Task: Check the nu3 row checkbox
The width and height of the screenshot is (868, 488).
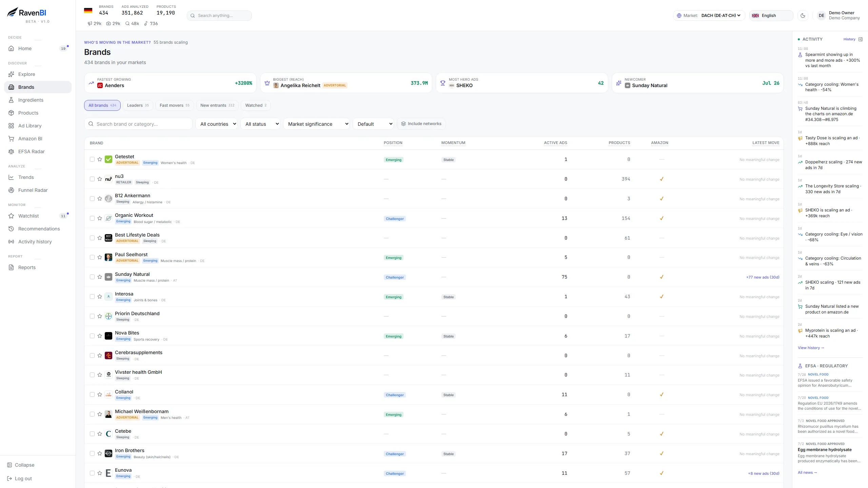Action: pos(92,179)
